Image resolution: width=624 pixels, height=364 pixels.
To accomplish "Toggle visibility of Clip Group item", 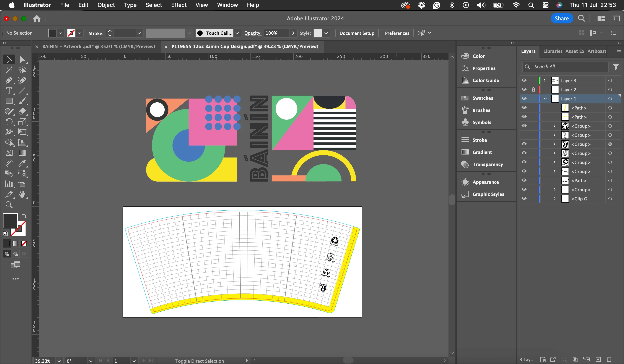I will click(x=524, y=199).
